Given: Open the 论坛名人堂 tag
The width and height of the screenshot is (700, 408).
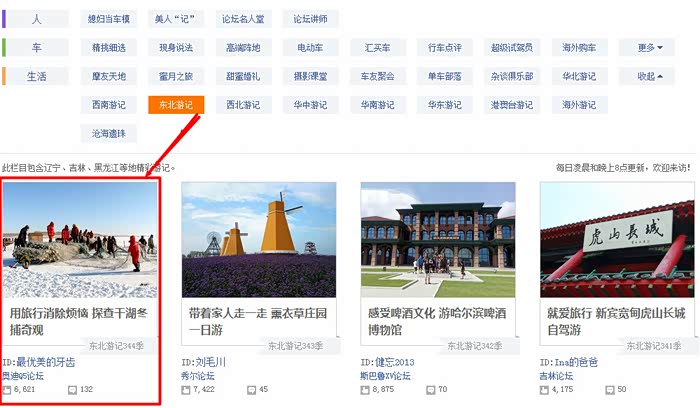Looking at the screenshot, I should [x=243, y=19].
